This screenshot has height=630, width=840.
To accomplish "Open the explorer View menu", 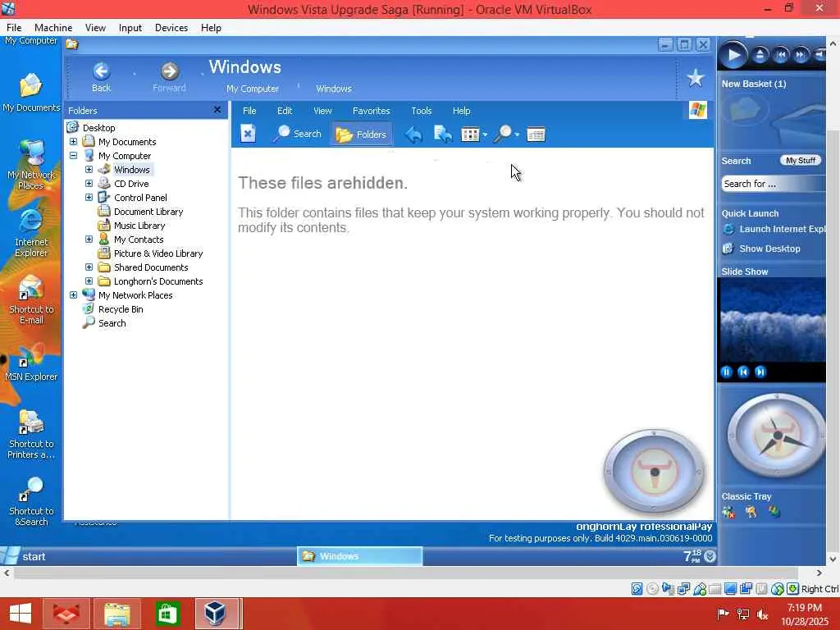I will pos(322,111).
